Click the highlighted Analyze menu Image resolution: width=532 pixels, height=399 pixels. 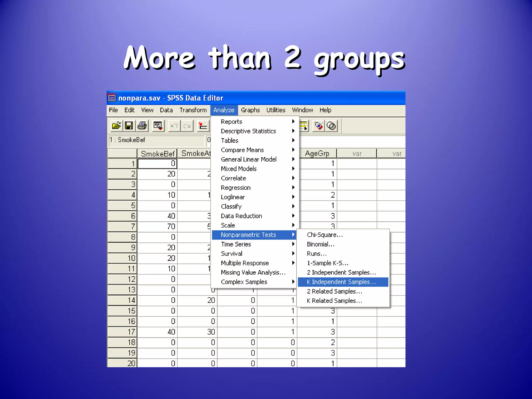click(224, 110)
